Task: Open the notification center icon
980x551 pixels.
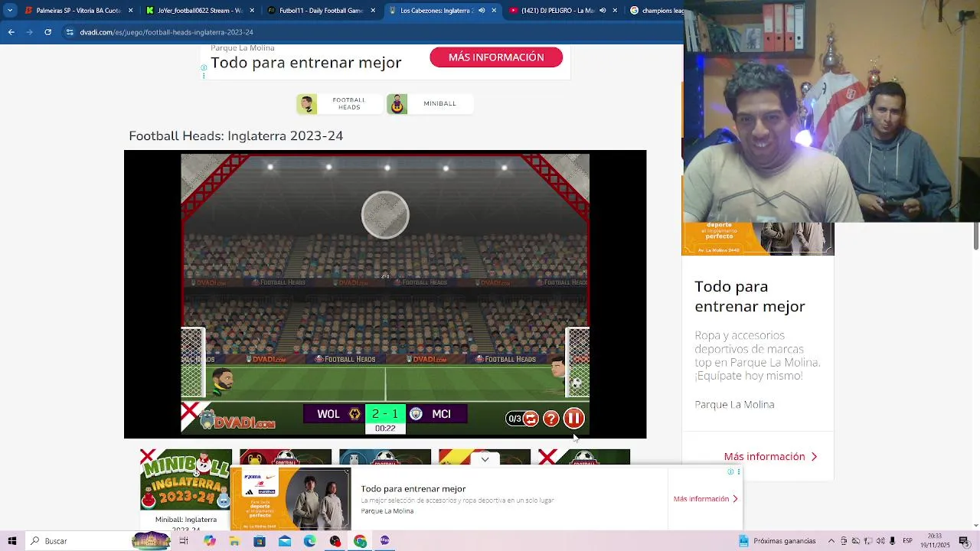Action: pos(964,541)
